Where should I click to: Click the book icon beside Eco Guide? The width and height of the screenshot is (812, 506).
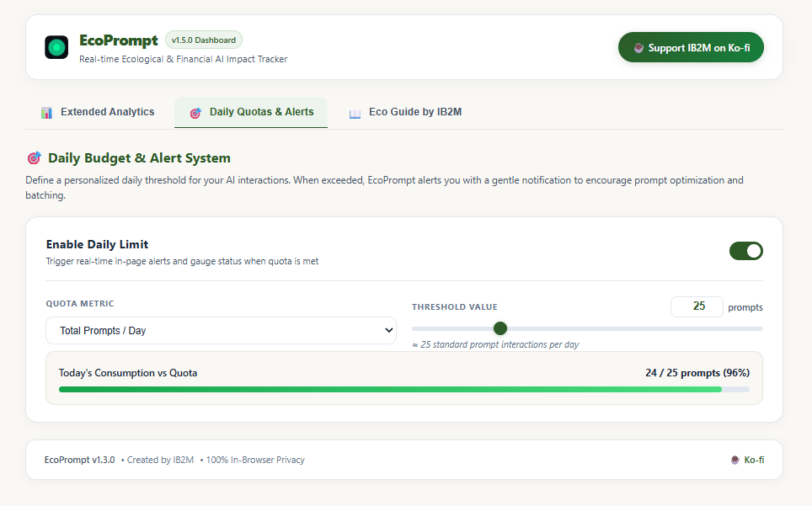coord(355,114)
